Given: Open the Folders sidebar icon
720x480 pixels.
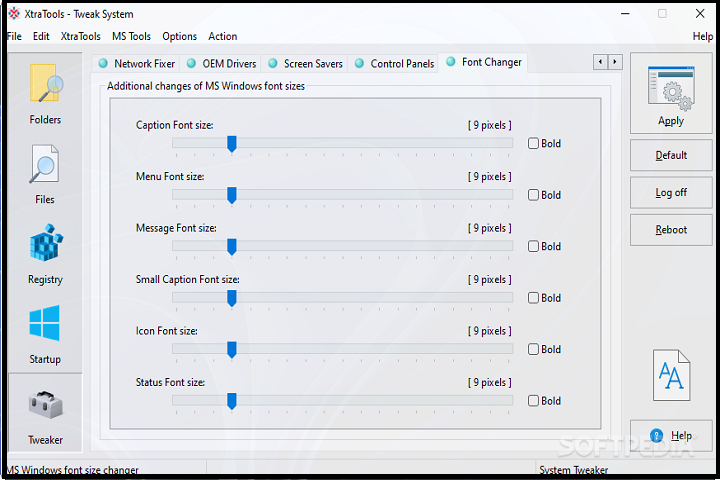Looking at the screenshot, I should coord(45,86).
